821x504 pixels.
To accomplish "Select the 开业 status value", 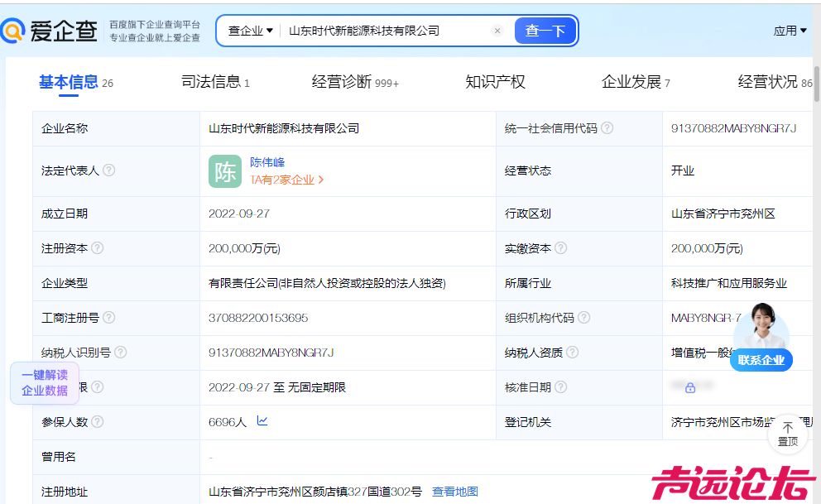I will click(683, 170).
